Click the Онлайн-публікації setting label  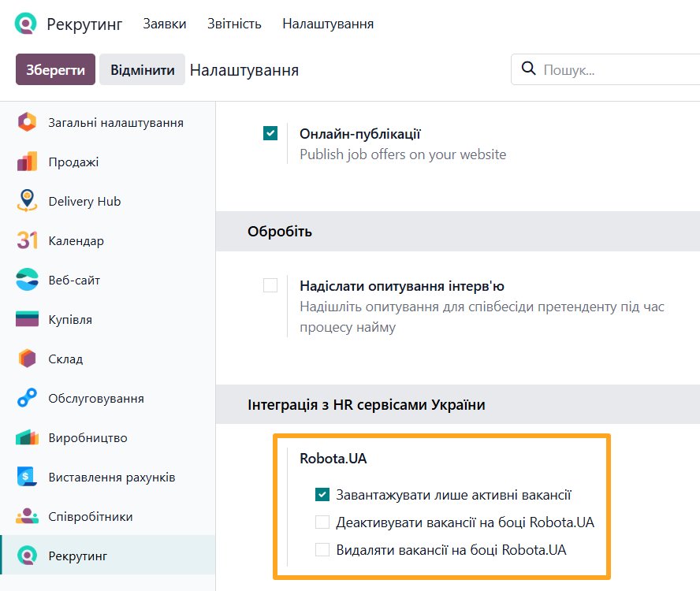coord(359,134)
